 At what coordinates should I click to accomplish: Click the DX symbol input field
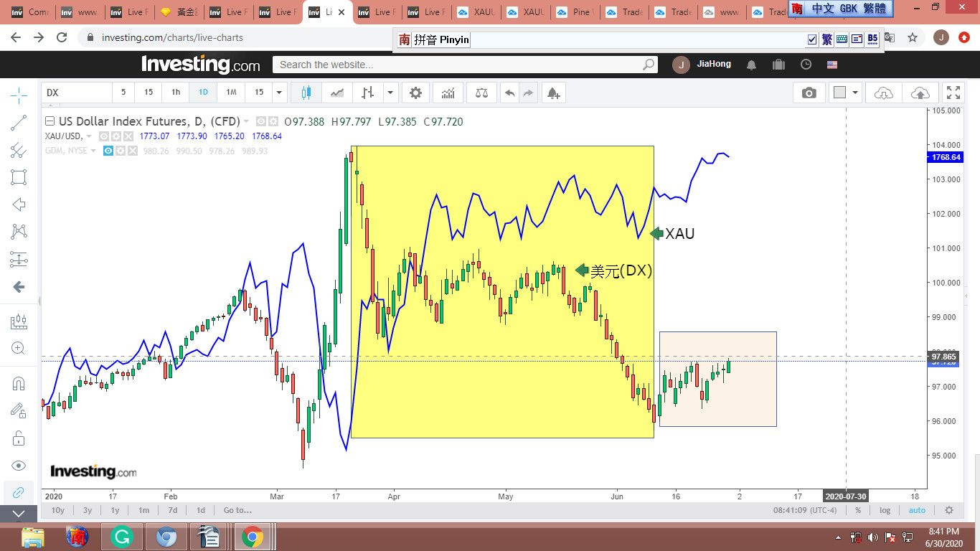point(77,93)
